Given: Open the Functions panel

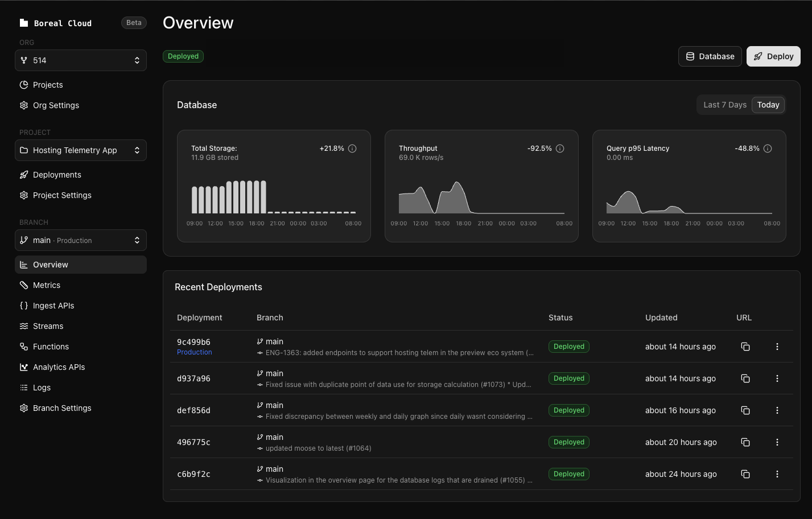Looking at the screenshot, I should (x=51, y=347).
